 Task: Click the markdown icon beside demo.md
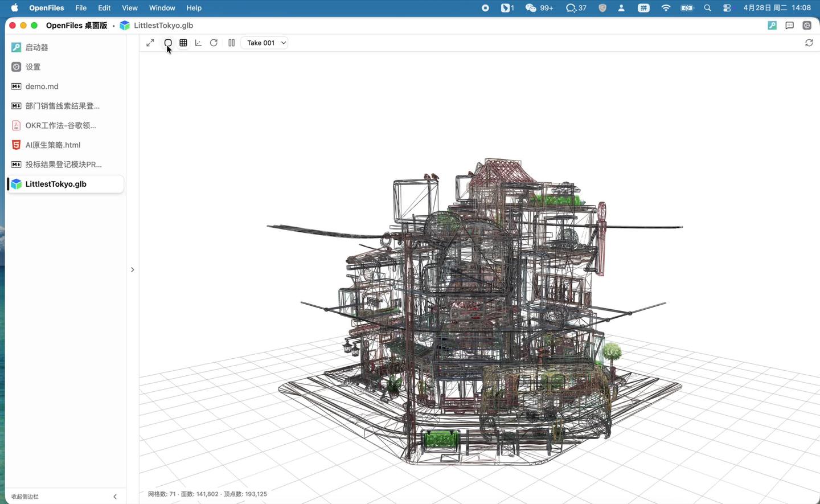pos(16,87)
